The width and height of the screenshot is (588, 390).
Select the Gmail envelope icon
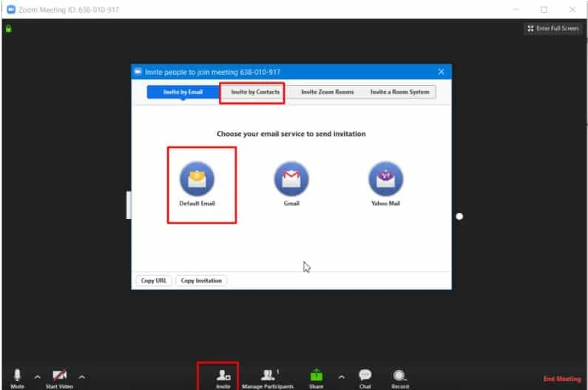[x=291, y=178]
